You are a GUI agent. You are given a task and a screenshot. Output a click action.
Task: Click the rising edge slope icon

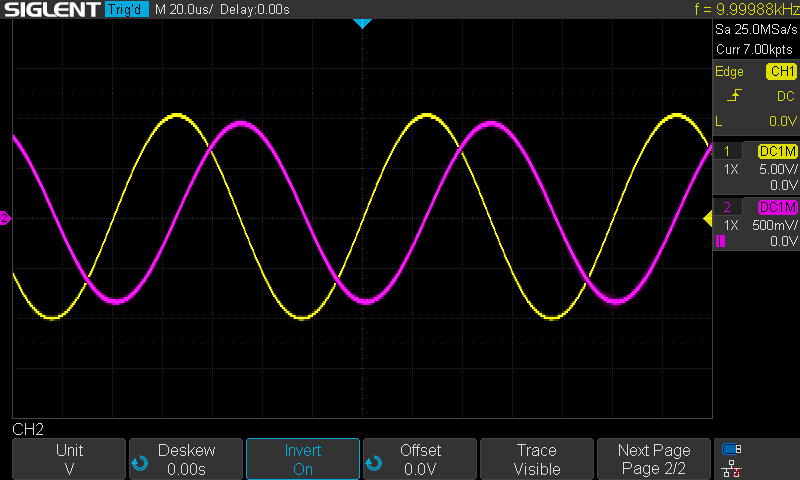pos(734,95)
